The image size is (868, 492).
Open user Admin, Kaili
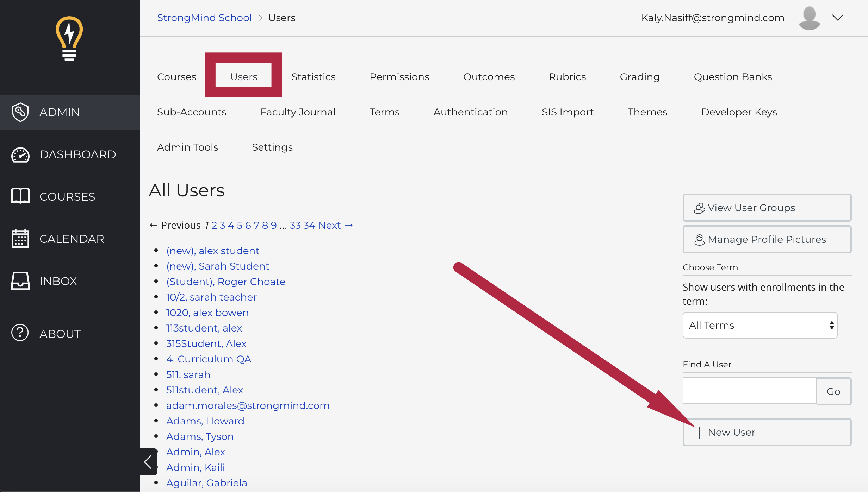click(196, 467)
